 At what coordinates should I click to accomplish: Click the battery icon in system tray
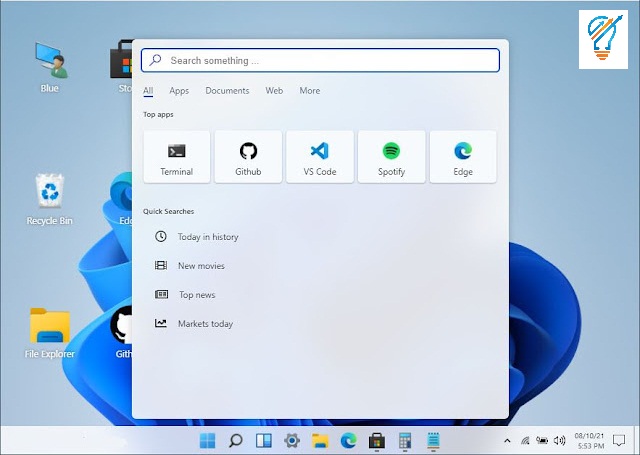542,440
